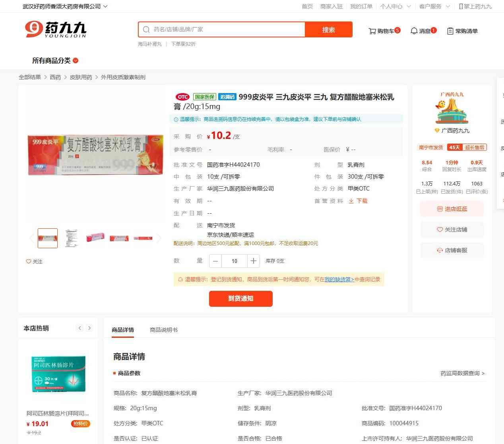Increase quantity with the plus stepper

tap(254, 261)
